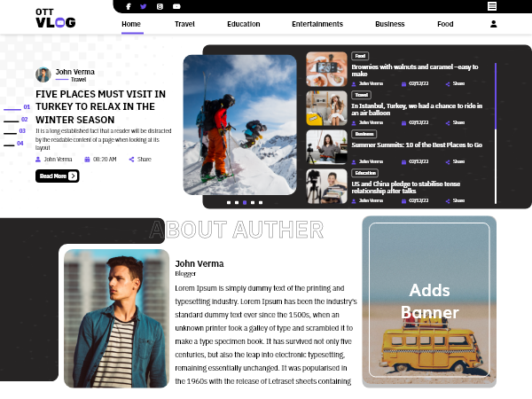Click the active purple carousel dot
This screenshot has width=532, height=399.
245,202
